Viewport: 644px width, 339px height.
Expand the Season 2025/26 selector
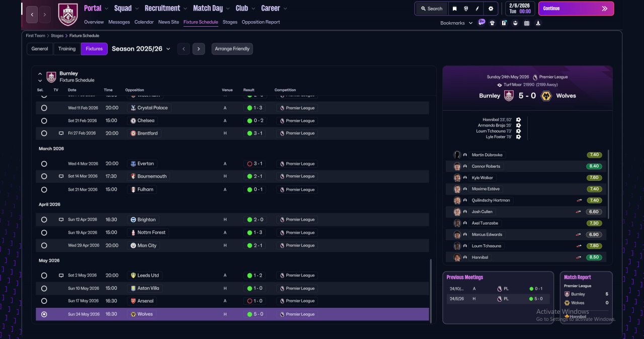coord(141,49)
